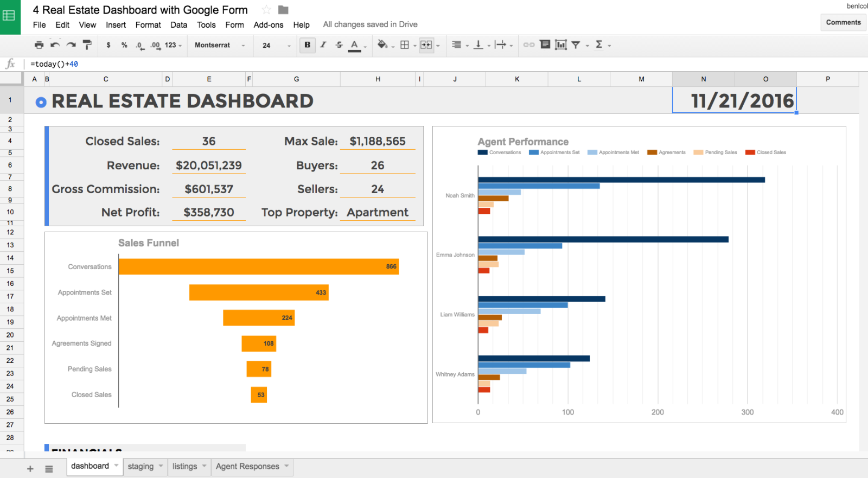Click the insert link icon
This screenshot has width=868, height=478.
tap(529, 45)
